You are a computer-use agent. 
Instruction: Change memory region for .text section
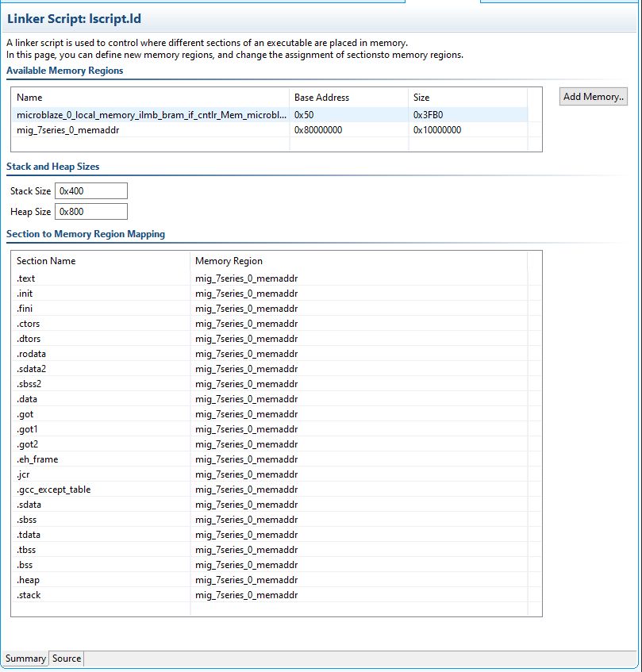coord(247,278)
